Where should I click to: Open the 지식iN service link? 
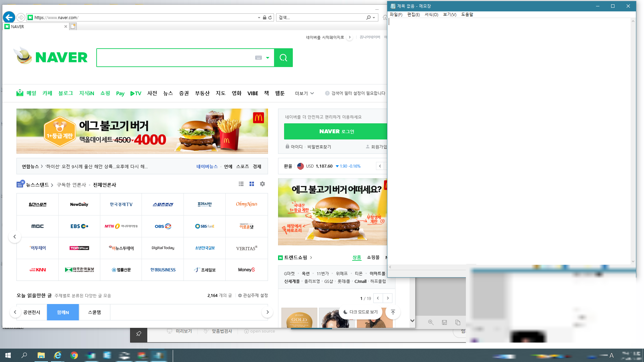pos(86,93)
